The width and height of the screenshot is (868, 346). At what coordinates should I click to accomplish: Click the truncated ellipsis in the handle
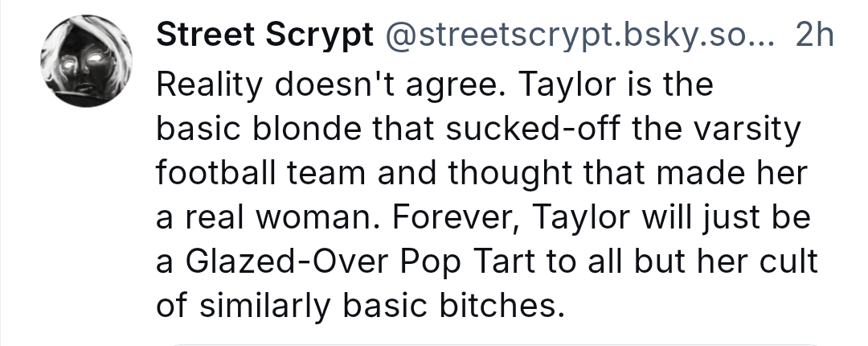pyautogui.click(x=764, y=35)
